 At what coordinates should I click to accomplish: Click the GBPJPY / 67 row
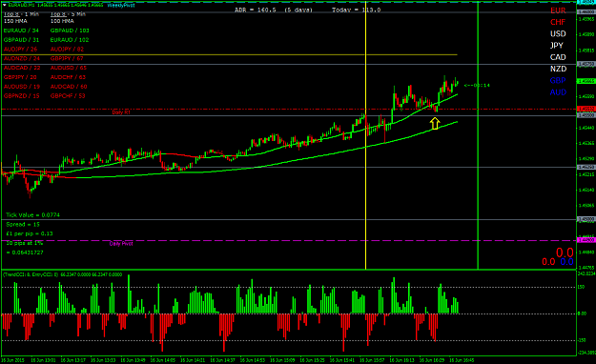[x=67, y=58]
